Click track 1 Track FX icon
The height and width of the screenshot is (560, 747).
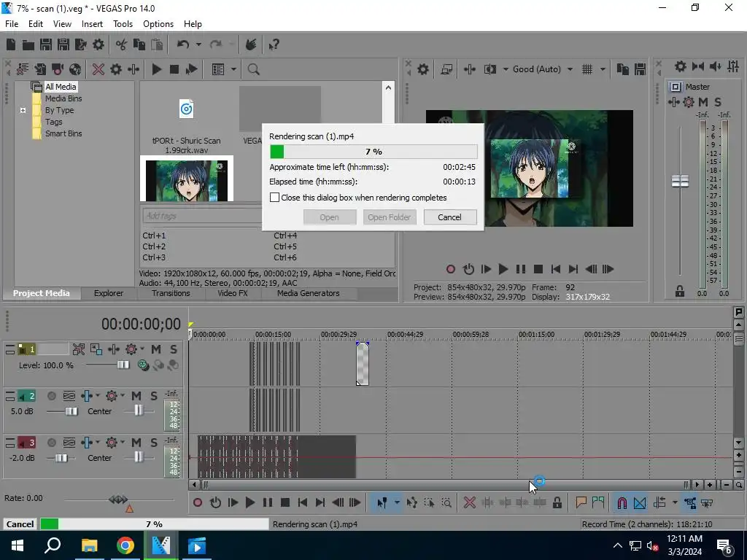tap(113, 349)
